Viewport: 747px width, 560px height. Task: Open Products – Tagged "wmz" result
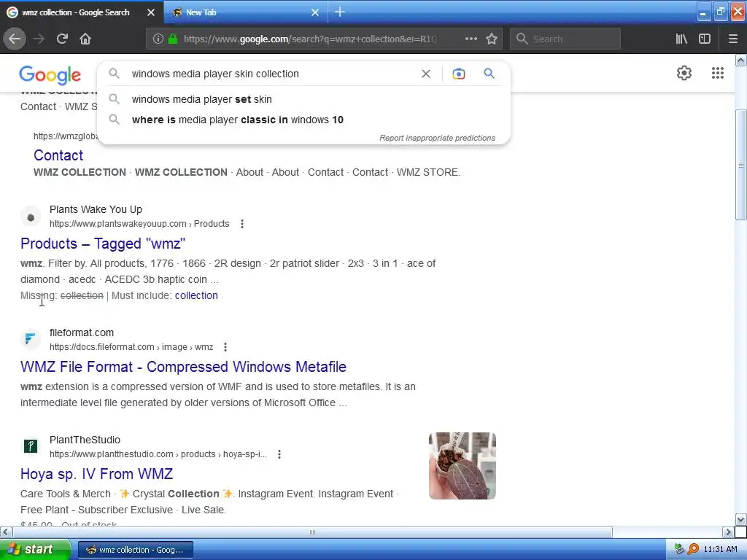[x=103, y=244]
